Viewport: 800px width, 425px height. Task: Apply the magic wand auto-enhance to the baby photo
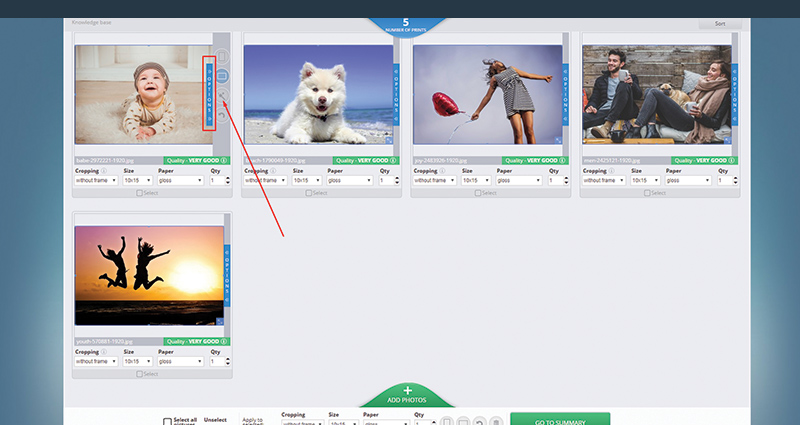222,95
